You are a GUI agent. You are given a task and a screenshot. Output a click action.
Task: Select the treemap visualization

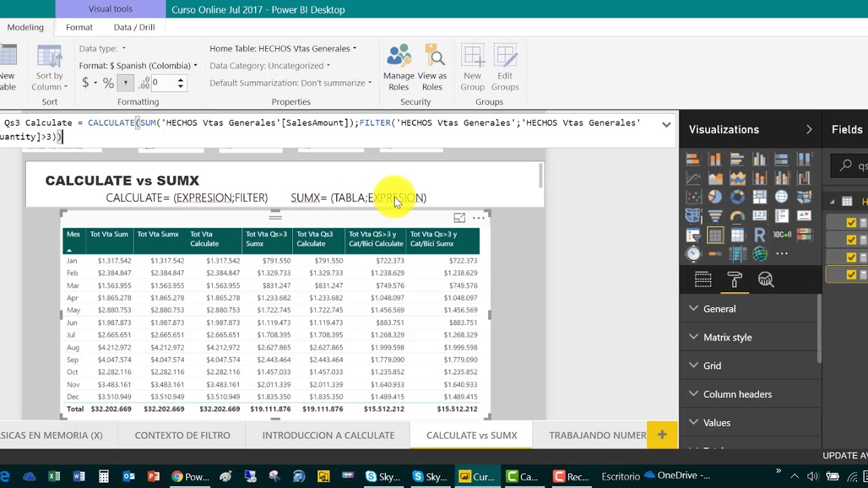pos(759,197)
